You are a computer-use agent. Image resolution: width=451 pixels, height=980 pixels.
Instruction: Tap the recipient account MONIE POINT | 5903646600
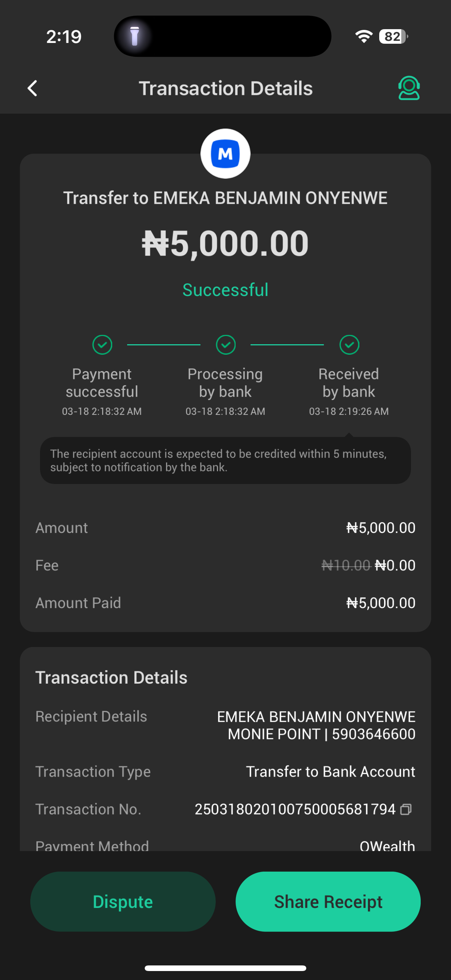pyautogui.click(x=321, y=734)
